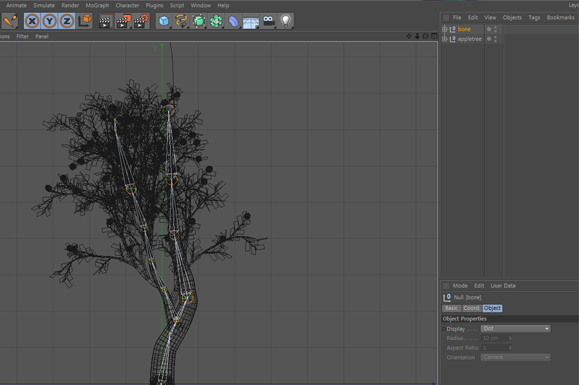Image resolution: width=579 pixels, height=385 pixels.
Task: Add a camera object
Action: tap(268, 21)
